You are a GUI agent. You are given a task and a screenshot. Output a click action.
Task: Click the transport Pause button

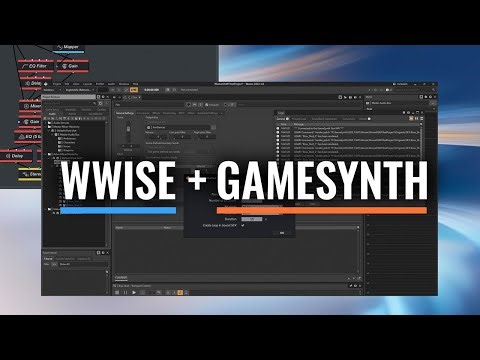pyautogui.click(x=125, y=293)
